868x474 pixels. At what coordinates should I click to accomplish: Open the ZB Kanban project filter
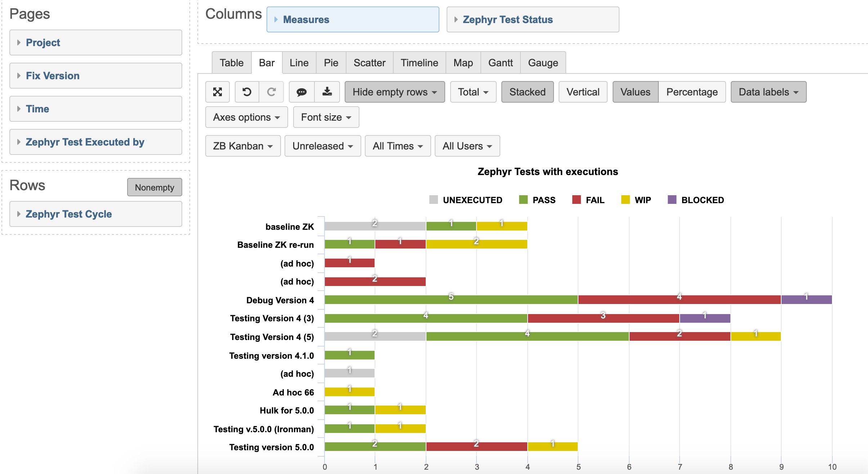[242, 146]
